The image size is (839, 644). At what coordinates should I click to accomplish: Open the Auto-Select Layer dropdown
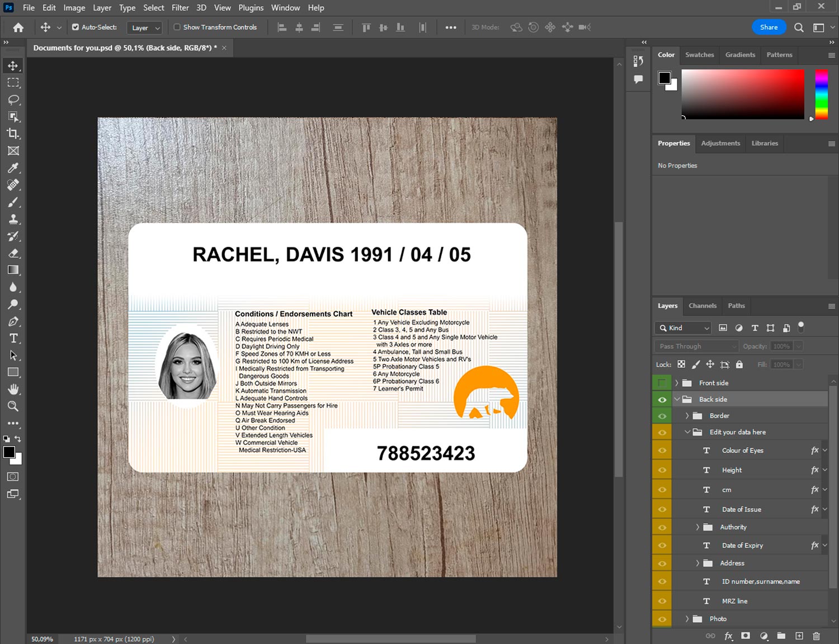tap(145, 27)
